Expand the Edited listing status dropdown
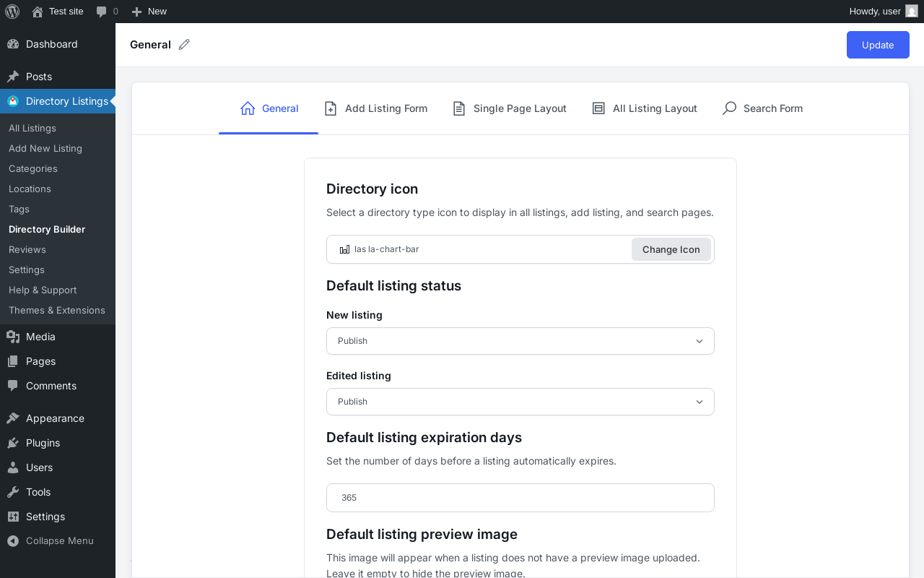Image resolution: width=924 pixels, height=578 pixels. pyautogui.click(x=520, y=402)
